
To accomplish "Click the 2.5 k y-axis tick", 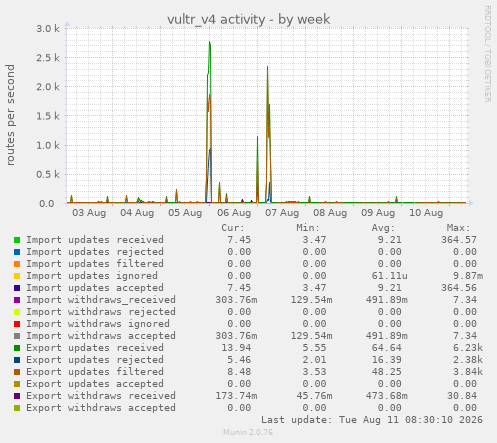I will click(x=48, y=58).
